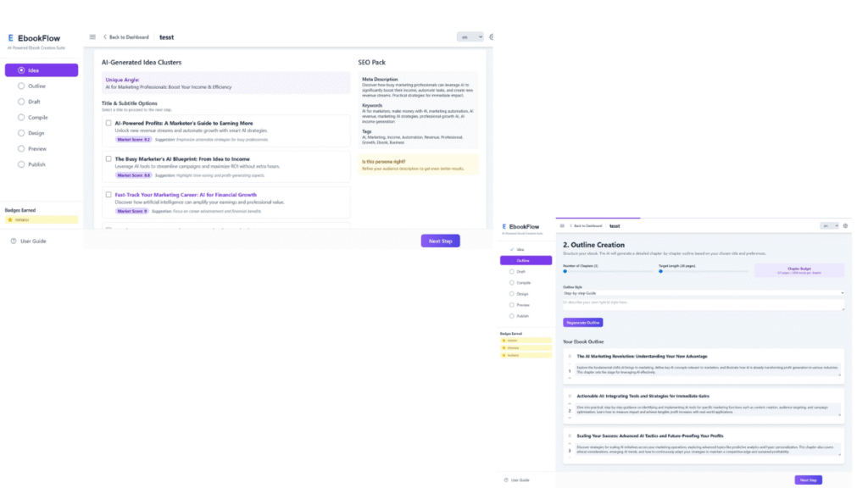Check the AI-Powered Profits title option
Viewport: 868px width, 488px height.
coord(108,123)
